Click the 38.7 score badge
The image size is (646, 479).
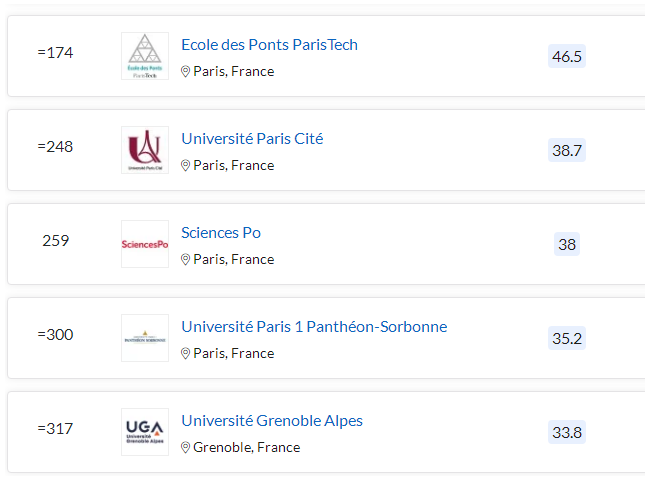pos(567,150)
